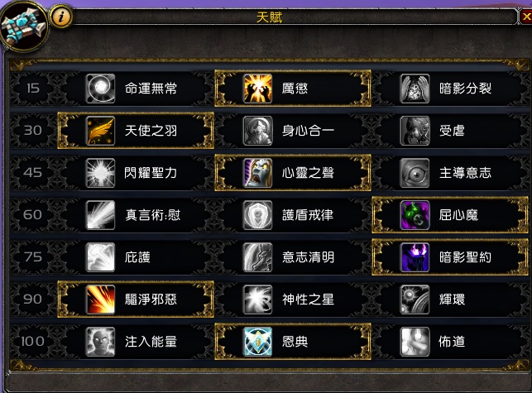Pick the 主導意志 talent option

450,173
